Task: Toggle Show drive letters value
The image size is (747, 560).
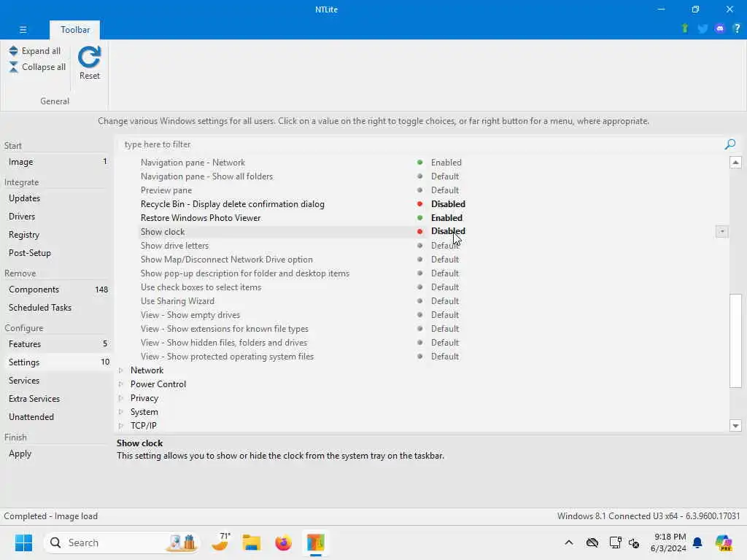Action: coord(445,245)
